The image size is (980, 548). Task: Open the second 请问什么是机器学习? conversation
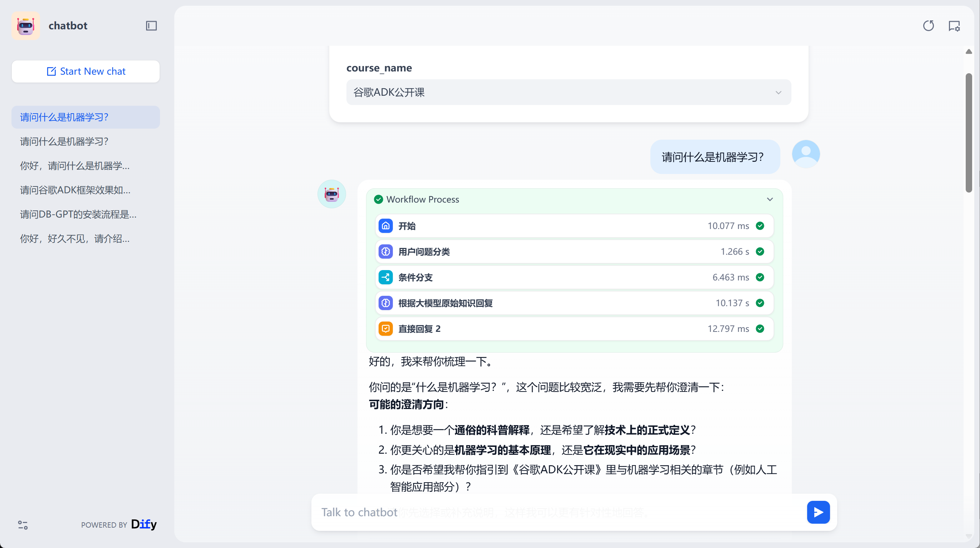tap(86, 141)
